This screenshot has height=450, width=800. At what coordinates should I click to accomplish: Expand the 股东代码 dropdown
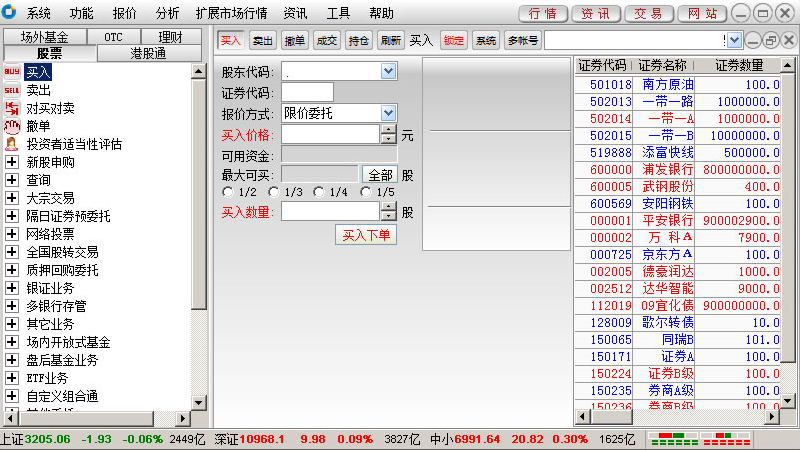(388, 72)
